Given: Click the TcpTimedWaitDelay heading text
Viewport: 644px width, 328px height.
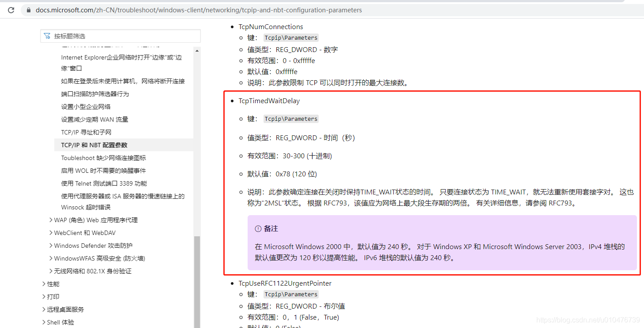Looking at the screenshot, I should coord(269,101).
